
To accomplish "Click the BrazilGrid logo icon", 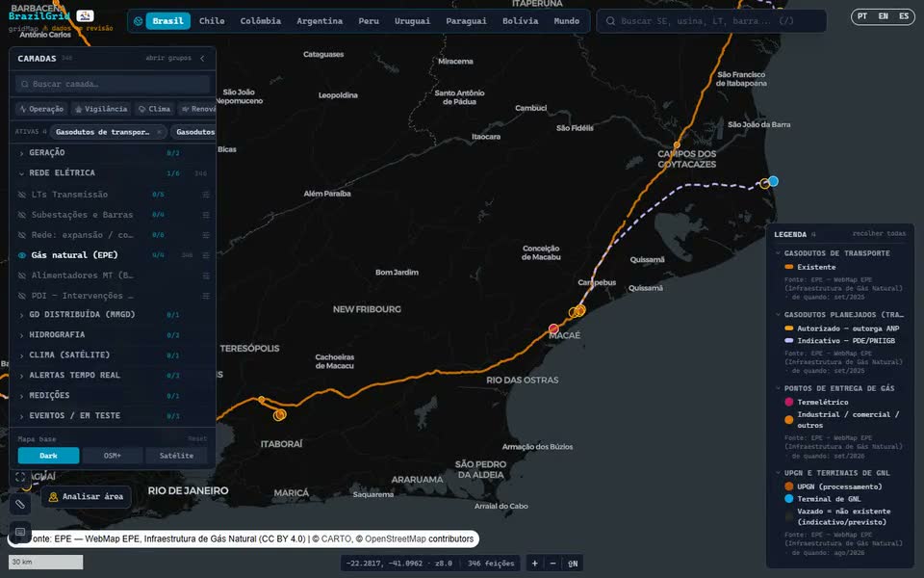I will point(85,16).
